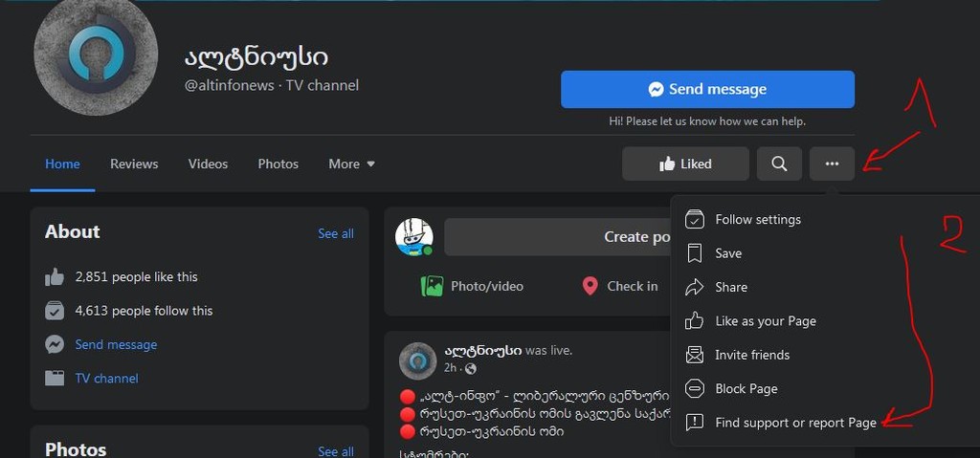980x458 pixels.
Task: Switch to the Videos tab
Action: [208, 164]
